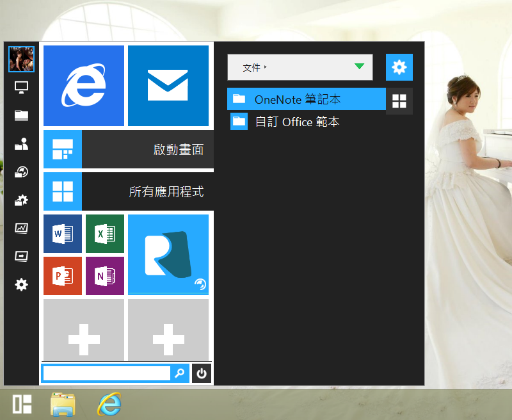Screen dimensions: 512x420
Task: Open the computer monitor sidebar icon
Action: click(x=21, y=87)
